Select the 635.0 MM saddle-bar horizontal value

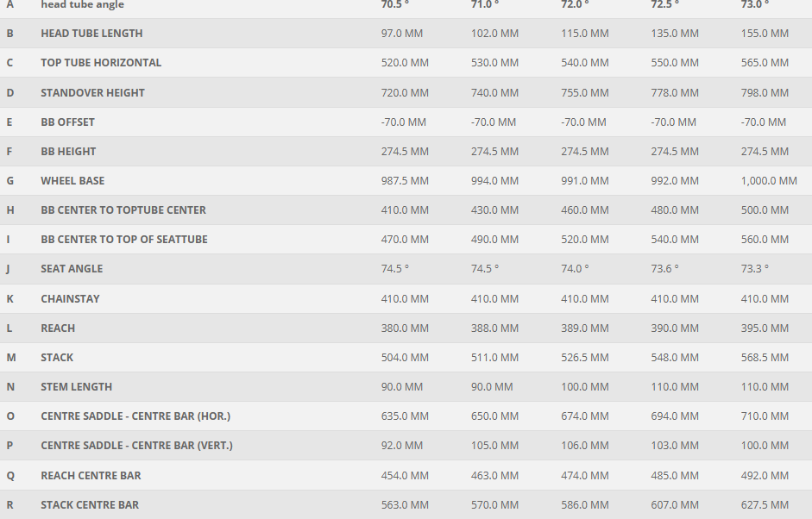[x=405, y=416]
